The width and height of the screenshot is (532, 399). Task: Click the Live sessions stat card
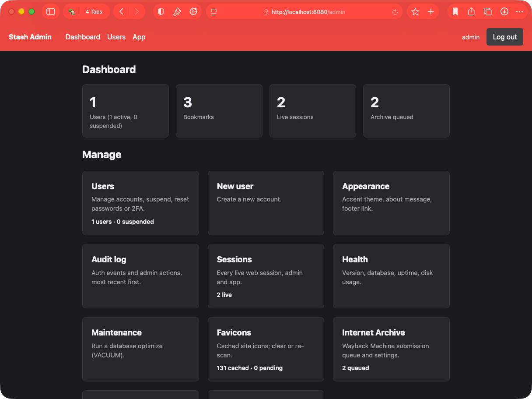[x=313, y=111]
